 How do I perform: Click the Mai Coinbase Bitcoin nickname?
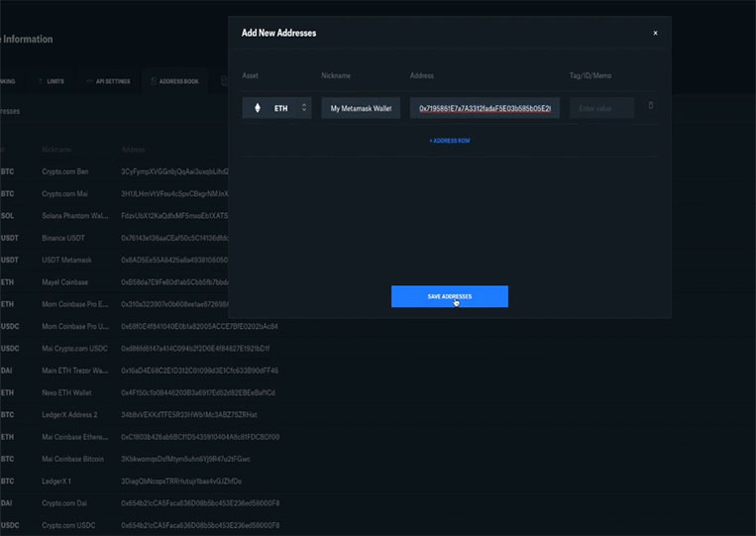click(72, 460)
